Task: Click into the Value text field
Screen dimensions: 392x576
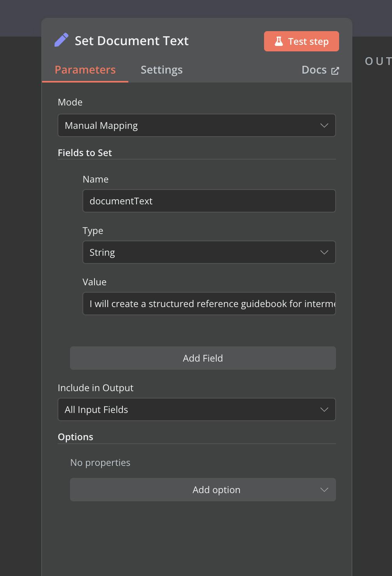Action: coord(209,304)
